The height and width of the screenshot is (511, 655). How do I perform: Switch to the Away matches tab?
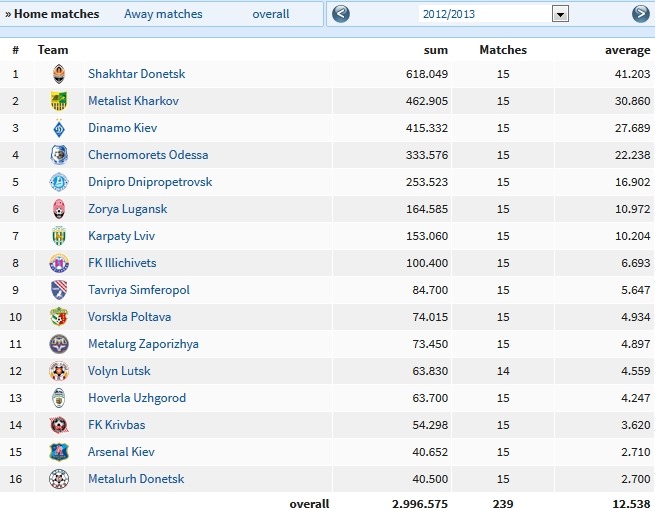[163, 14]
